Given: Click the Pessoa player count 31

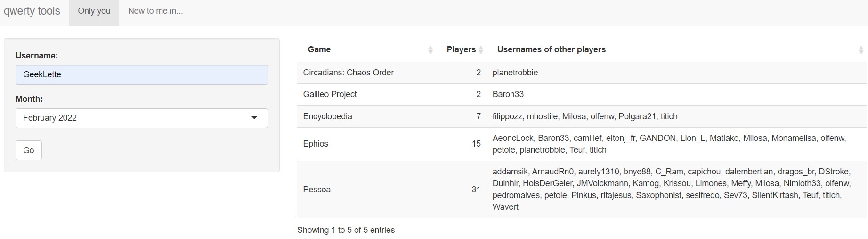Looking at the screenshot, I should click(x=476, y=190).
